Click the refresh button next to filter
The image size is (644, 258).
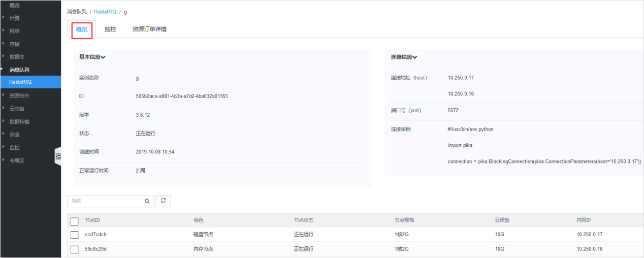click(x=163, y=201)
